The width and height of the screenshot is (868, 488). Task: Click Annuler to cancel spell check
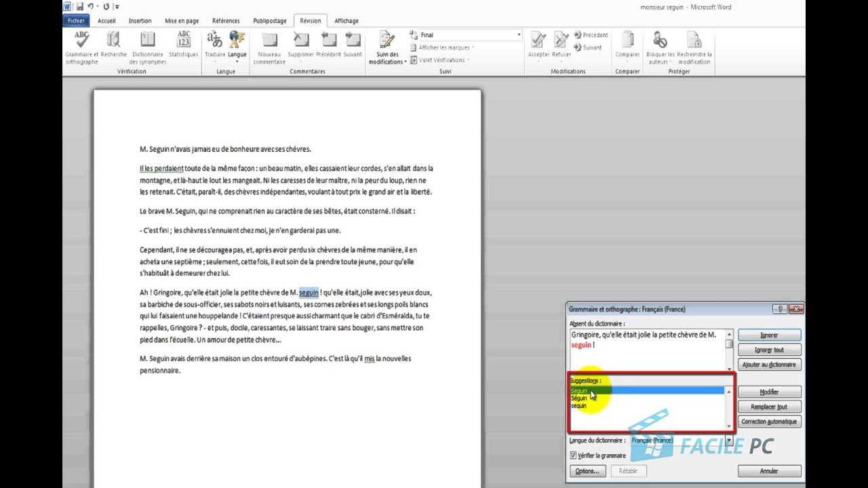(769, 471)
